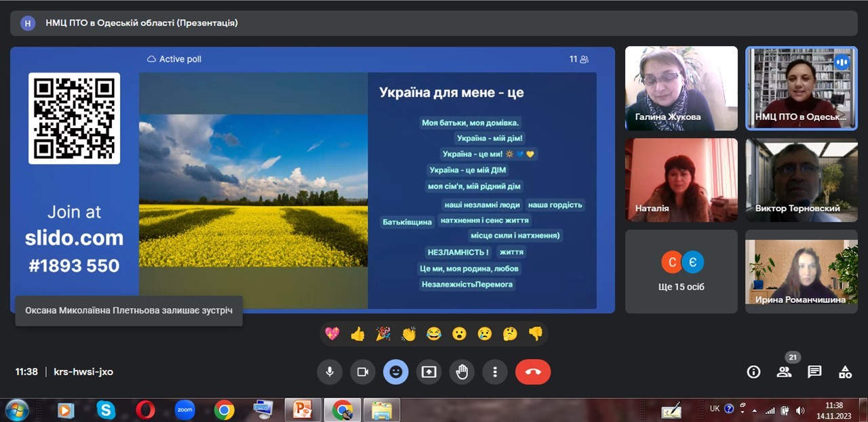This screenshot has width=868, height=422.
Task: Leave the call with red button
Action: [x=532, y=372]
